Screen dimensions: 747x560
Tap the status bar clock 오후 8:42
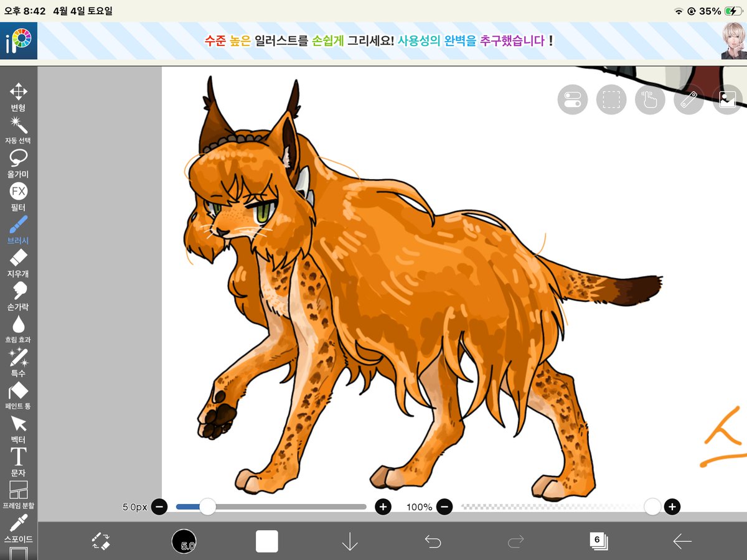tap(25, 11)
